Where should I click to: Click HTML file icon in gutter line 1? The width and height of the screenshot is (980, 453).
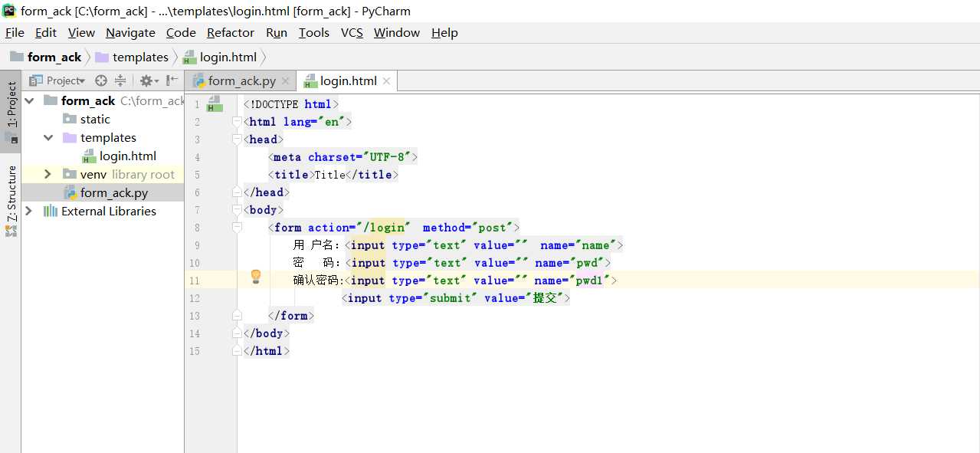[x=215, y=103]
